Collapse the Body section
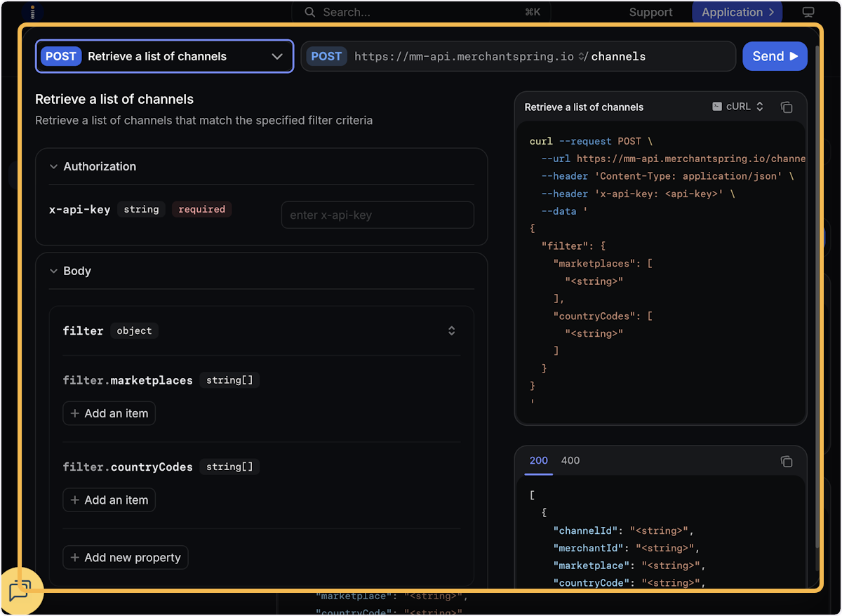 54,271
